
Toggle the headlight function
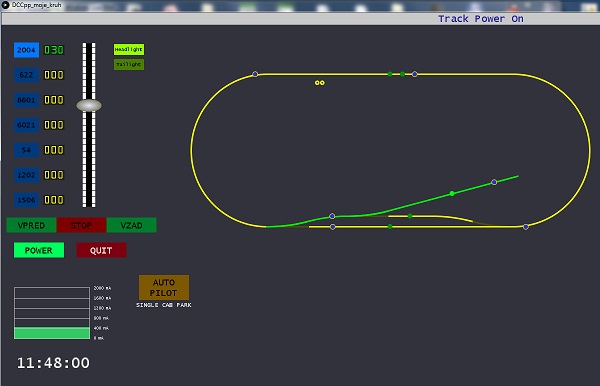coord(129,49)
